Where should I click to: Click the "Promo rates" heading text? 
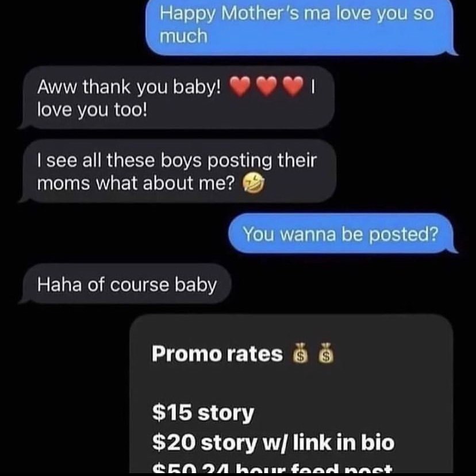217,354
